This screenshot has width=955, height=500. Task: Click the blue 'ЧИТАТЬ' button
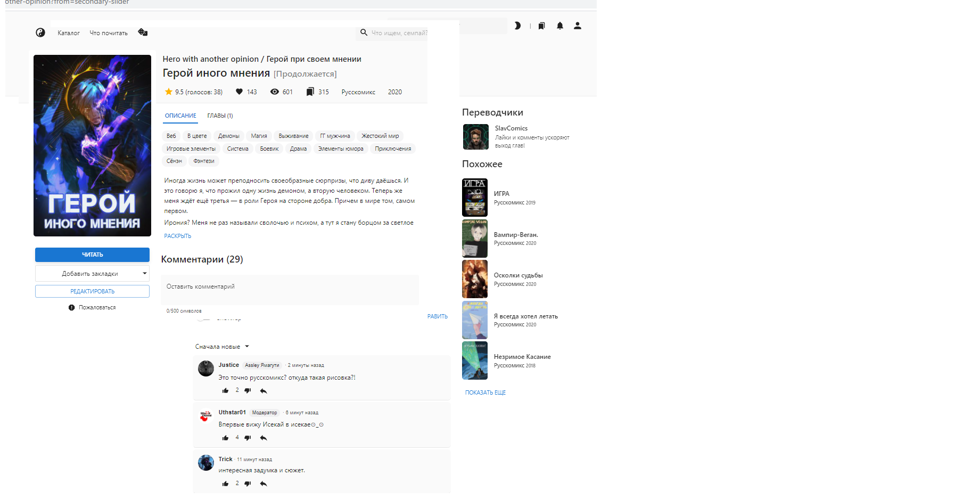click(x=92, y=255)
